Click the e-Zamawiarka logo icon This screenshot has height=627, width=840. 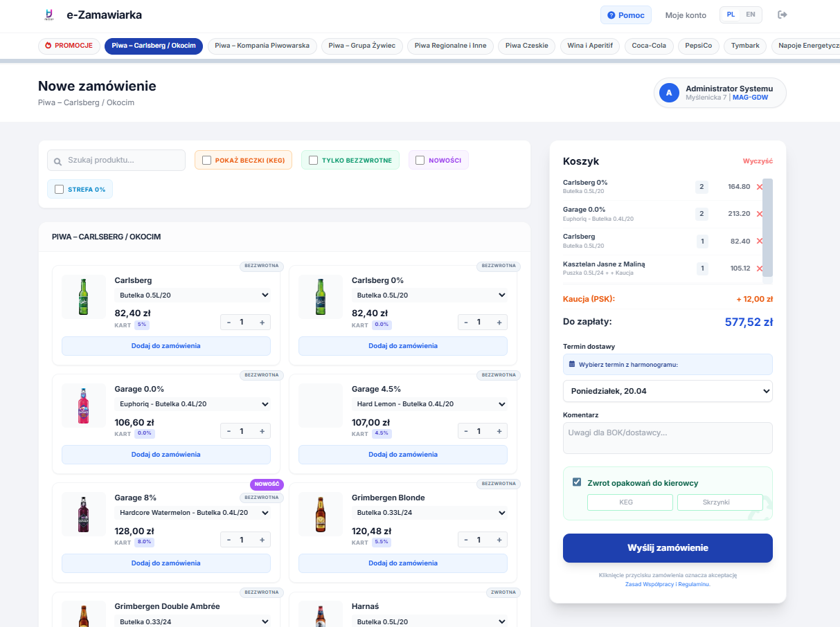click(48, 15)
